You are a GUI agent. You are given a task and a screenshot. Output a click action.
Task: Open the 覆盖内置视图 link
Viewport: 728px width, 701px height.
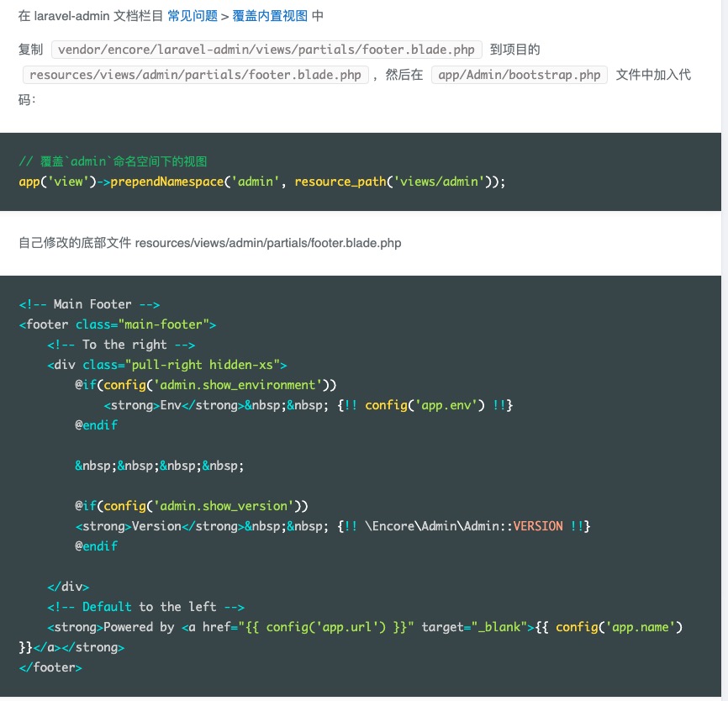(270, 16)
